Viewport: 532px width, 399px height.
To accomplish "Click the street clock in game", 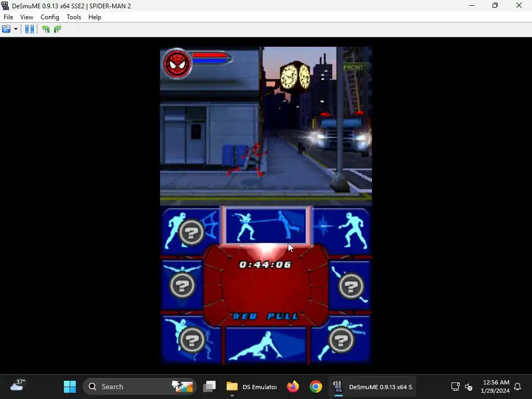I will (x=295, y=76).
